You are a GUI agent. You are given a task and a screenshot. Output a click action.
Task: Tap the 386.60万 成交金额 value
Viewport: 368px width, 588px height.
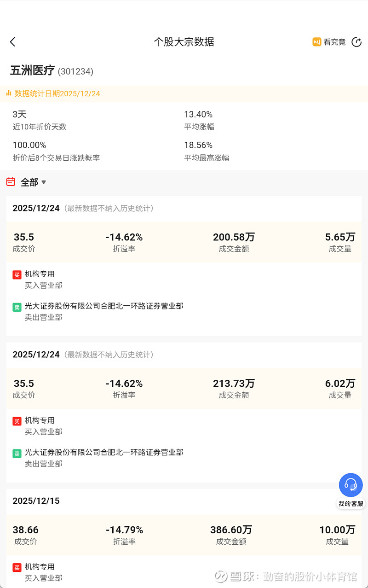pyautogui.click(x=231, y=530)
